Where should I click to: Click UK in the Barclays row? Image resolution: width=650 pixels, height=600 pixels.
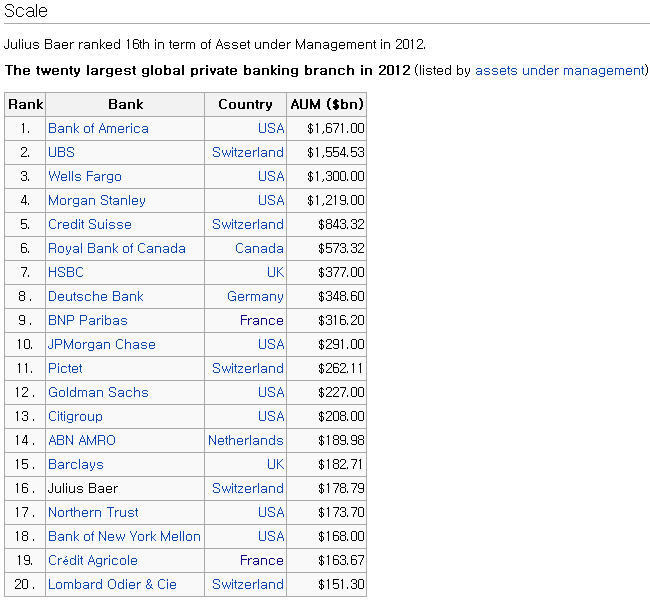click(x=276, y=464)
